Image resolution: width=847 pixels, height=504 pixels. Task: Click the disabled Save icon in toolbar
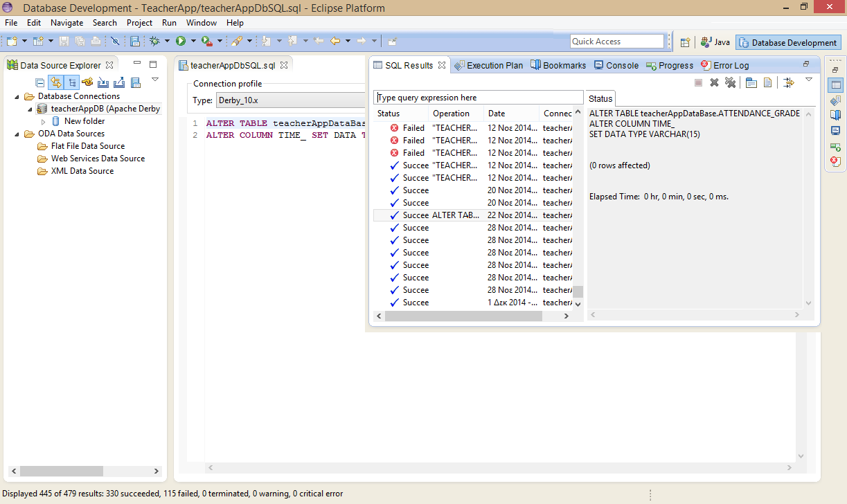pos(64,42)
